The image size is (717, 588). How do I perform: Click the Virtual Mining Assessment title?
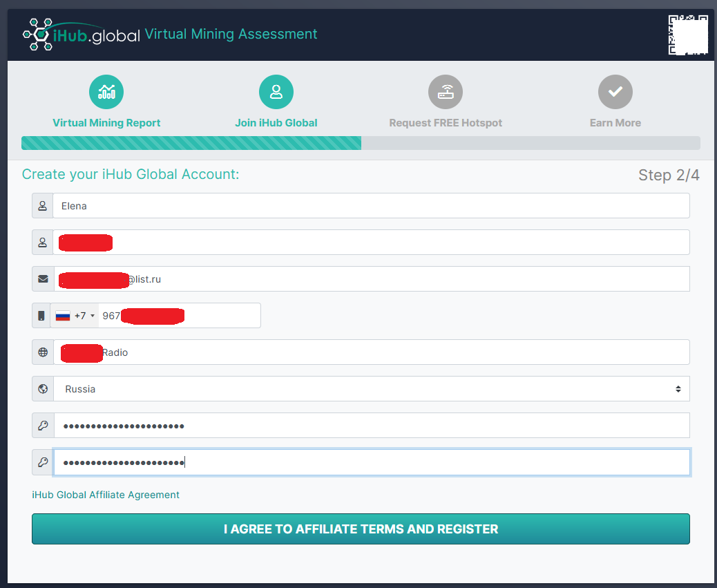[231, 34]
